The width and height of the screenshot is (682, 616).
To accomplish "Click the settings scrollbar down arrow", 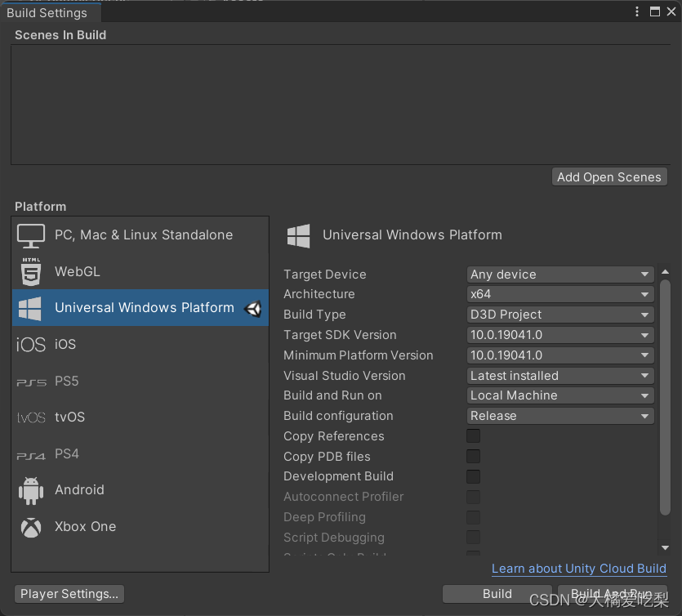I will [x=665, y=547].
